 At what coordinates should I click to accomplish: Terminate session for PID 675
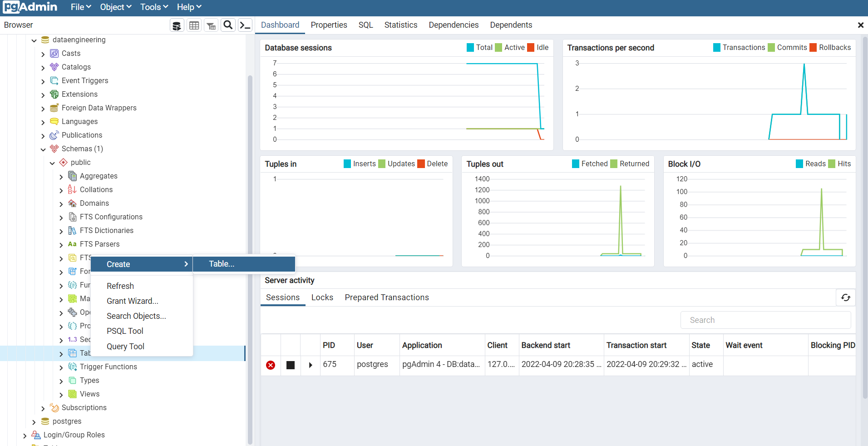271,365
